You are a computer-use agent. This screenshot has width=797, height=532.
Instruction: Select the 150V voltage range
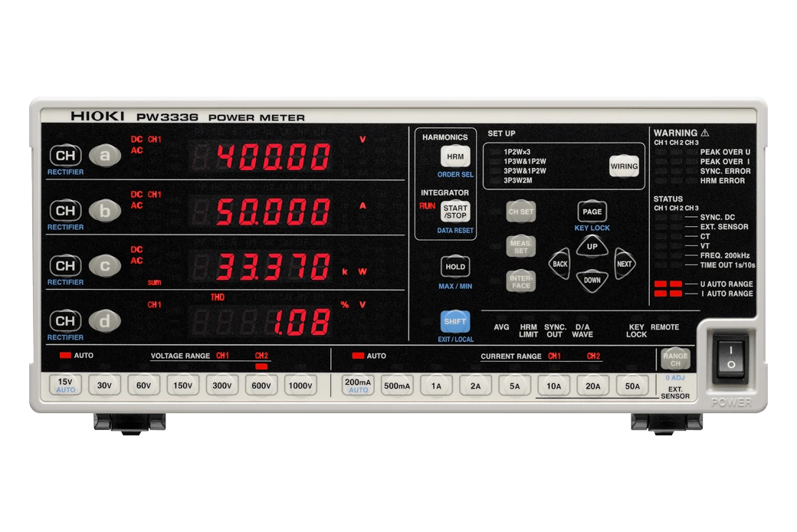(183, 386)
